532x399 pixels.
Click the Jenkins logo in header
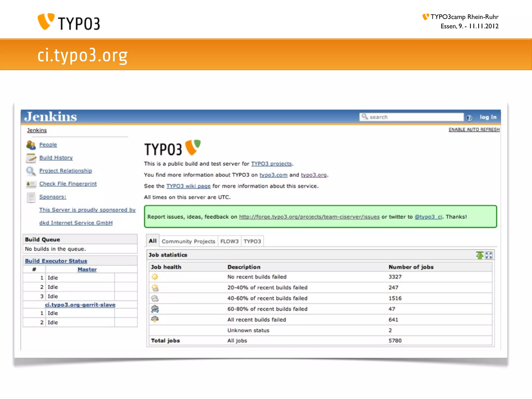(51, 117)
